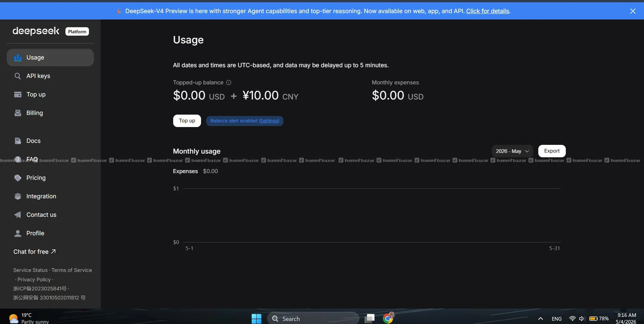
Task: Open the clock showing 9:16 AM
Action: [626, 318]
